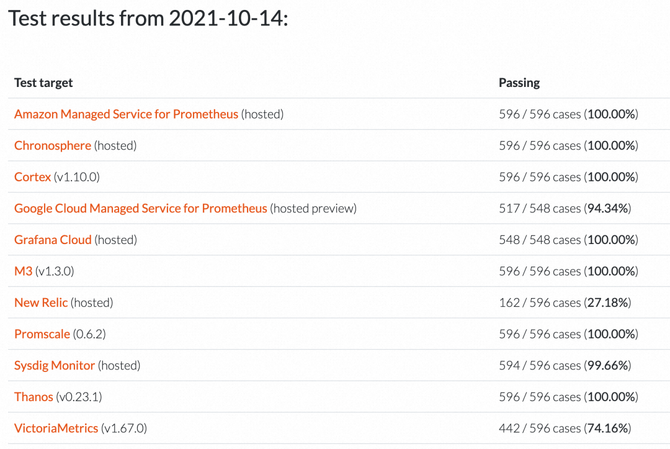Select Grafana Cloud's 548 / 548 cases result
670x449 pixels.
540,240
